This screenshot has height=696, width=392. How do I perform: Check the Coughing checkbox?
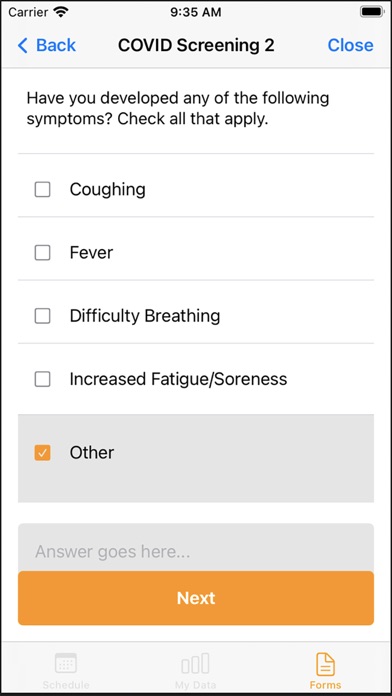43,190
